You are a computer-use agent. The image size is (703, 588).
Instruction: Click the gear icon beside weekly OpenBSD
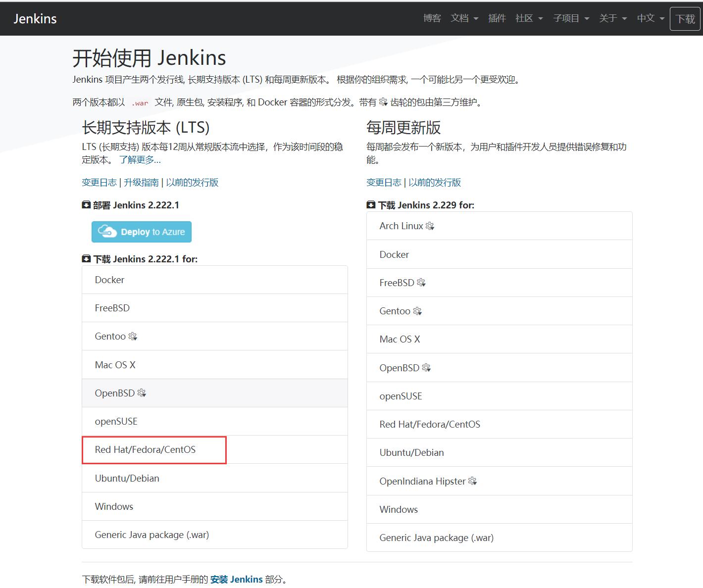(x=426, y=368)
